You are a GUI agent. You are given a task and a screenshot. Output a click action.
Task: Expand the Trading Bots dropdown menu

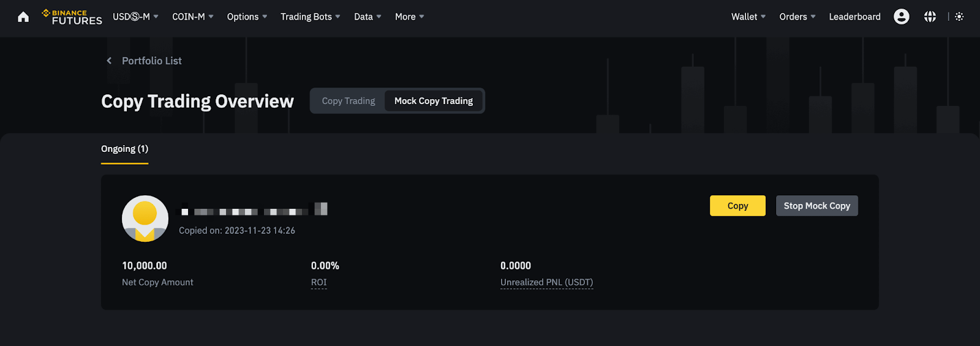311,17
